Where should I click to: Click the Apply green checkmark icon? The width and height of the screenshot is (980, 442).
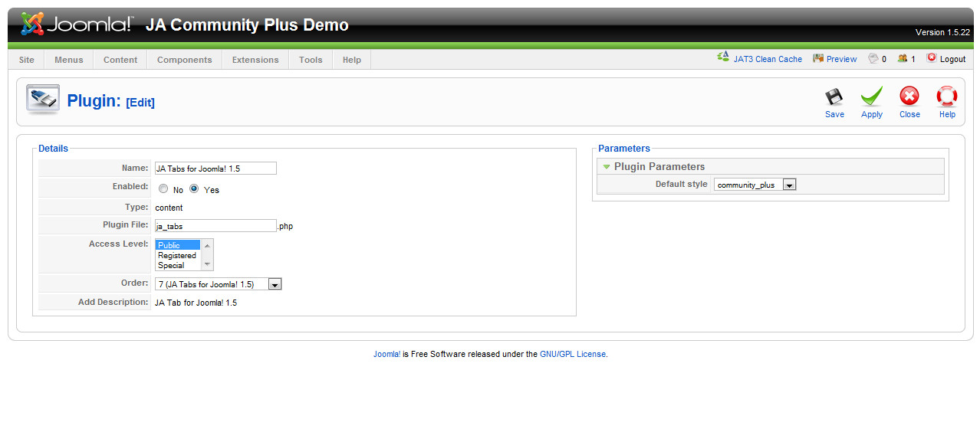(x=872, y=97)
